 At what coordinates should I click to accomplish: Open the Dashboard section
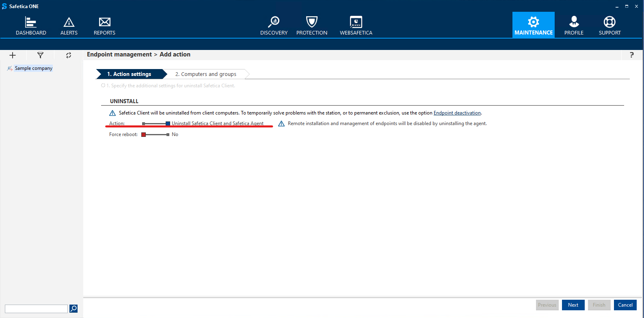click(x=31, y=26)
